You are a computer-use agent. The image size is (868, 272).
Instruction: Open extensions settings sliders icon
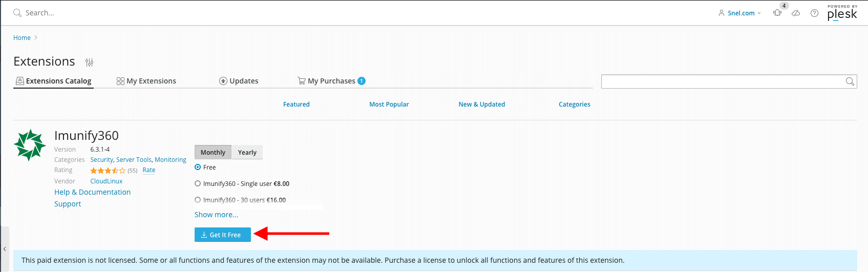90,62
